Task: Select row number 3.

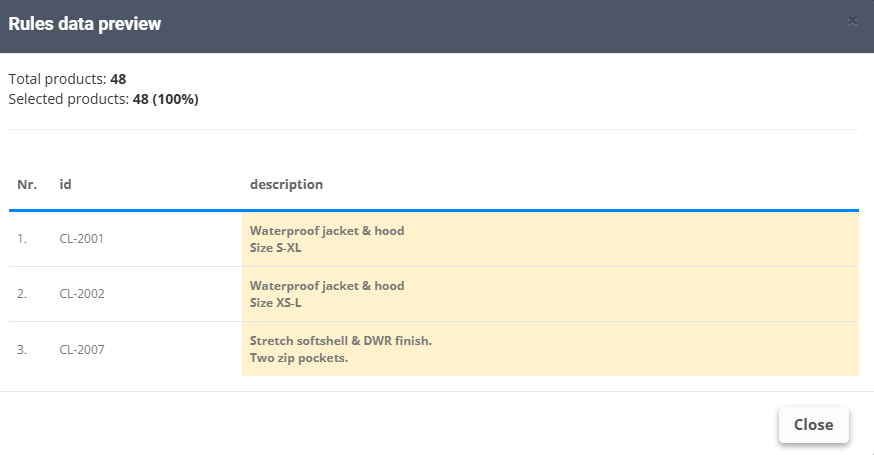Action: [22, 350]
